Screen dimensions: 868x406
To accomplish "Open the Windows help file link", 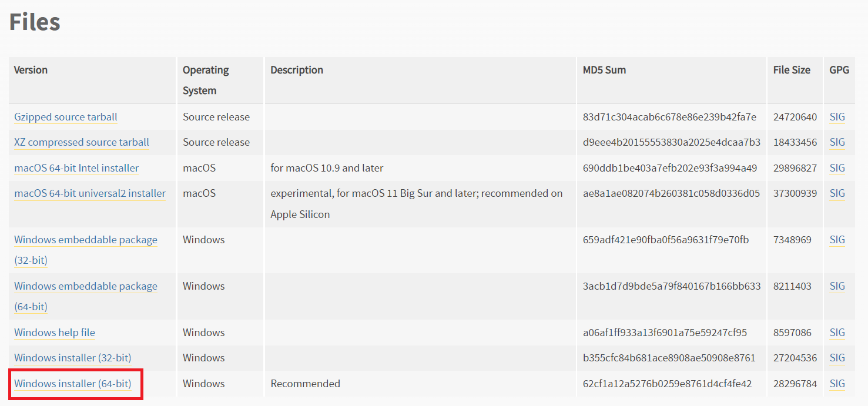I will [x=55, y=333].
